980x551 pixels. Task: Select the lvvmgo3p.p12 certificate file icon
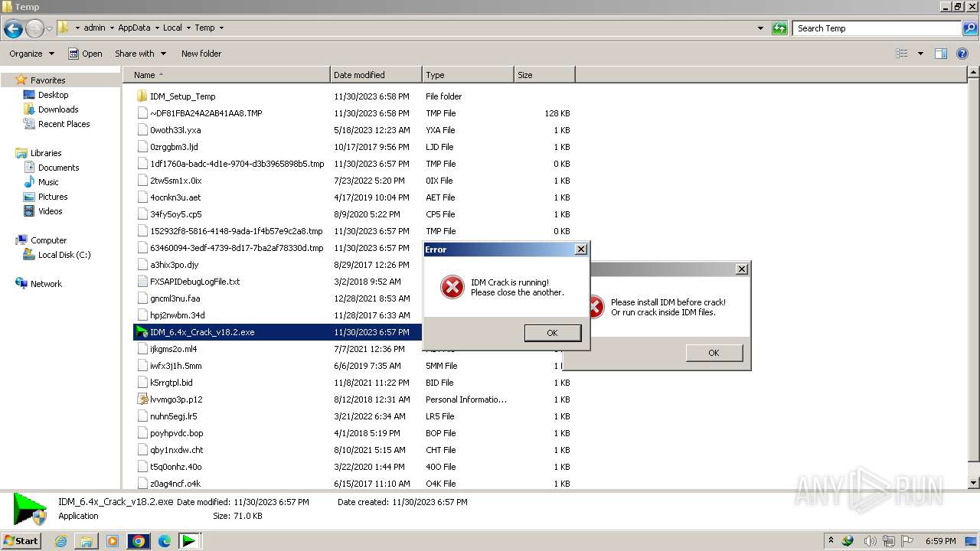[142, 399]
